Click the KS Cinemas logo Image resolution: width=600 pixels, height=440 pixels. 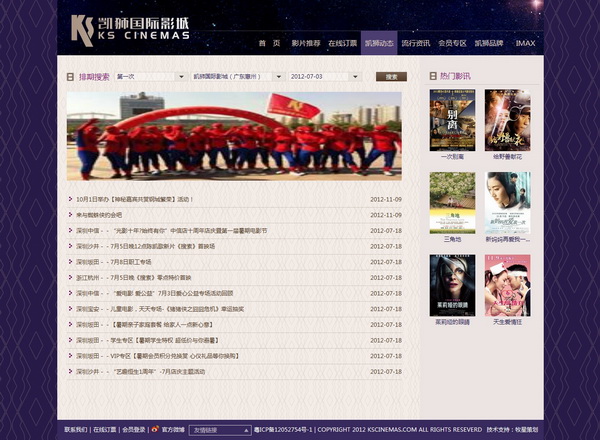(130, 31)
